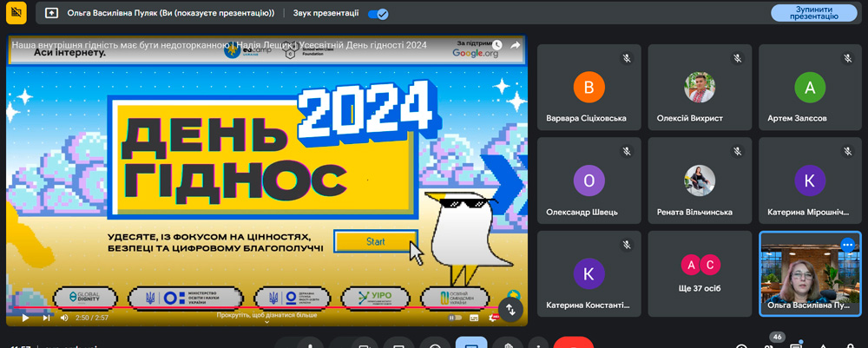Toggle the YouTube autoplay switch

pos(455,318)
